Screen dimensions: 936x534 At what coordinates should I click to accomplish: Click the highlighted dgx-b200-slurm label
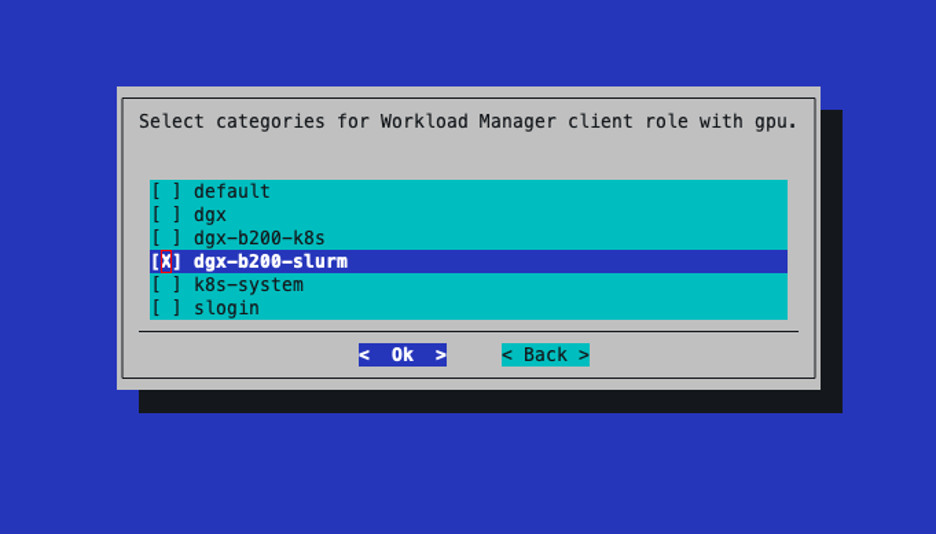point(270,262)
